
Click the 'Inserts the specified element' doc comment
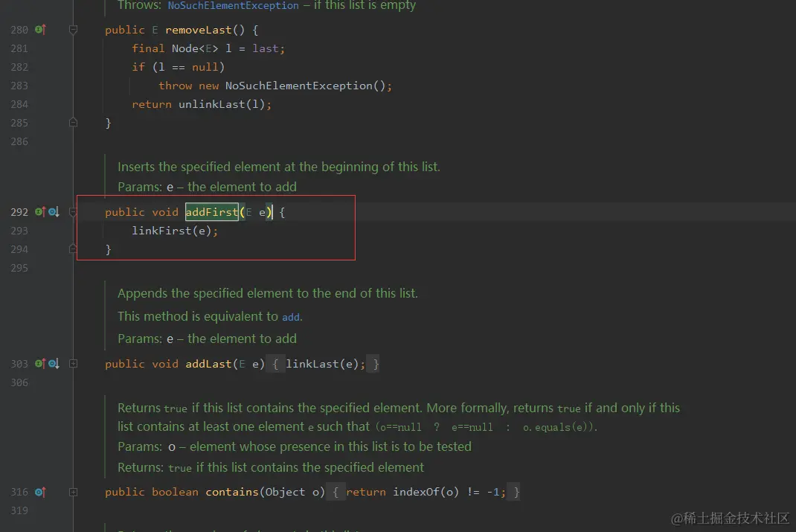coord(279,167)
